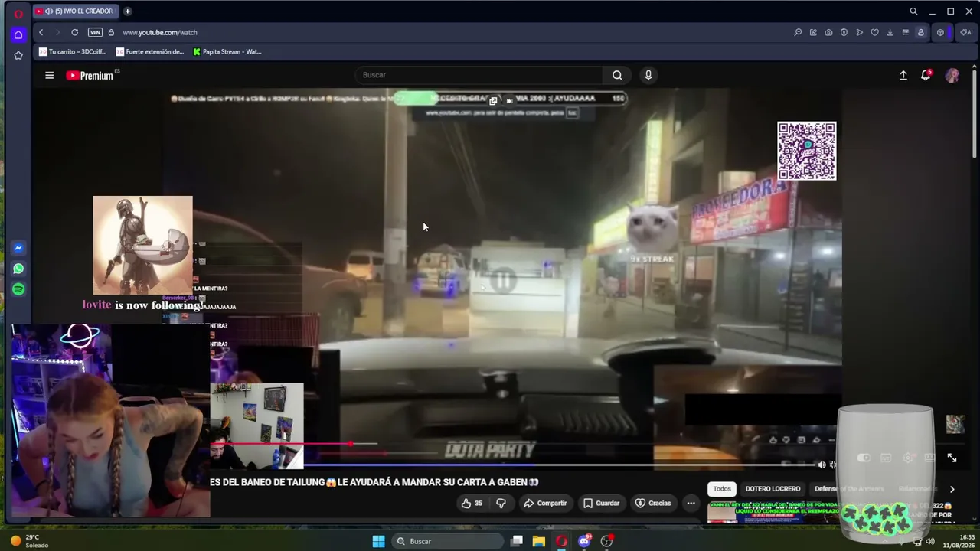The width and height of the screenshot is (980, 551).
Task: Click the YouTube Buscar search field
Action: (479, 75)
